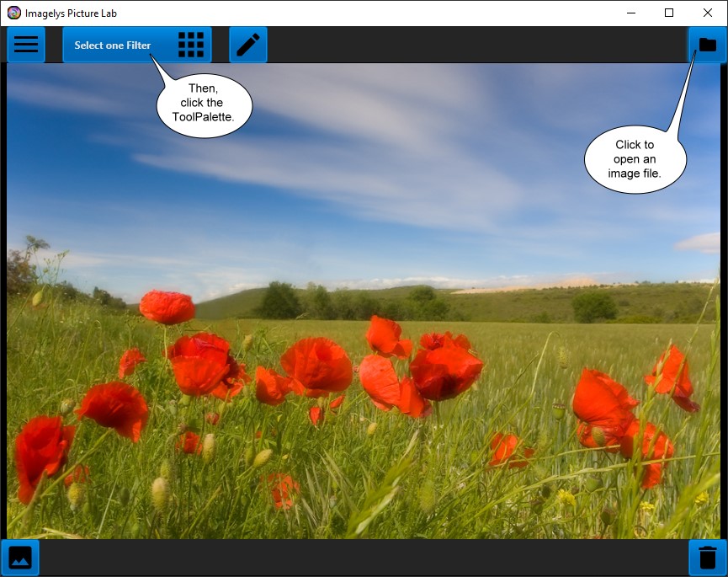Click the empty bottom bar area
This screenshot has width=728, height=577.
point(362,558)
